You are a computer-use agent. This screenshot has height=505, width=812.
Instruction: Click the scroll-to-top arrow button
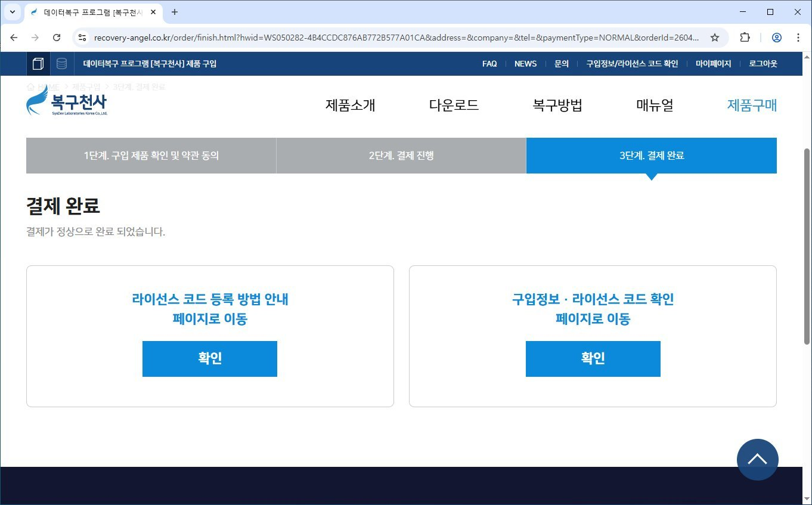[x=757, y=460]
